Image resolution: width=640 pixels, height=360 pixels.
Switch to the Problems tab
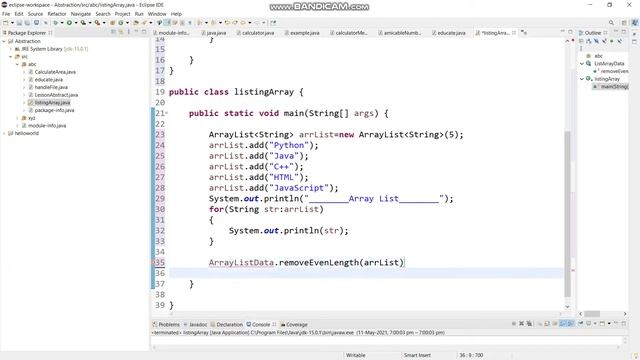[x=166, y=324]
